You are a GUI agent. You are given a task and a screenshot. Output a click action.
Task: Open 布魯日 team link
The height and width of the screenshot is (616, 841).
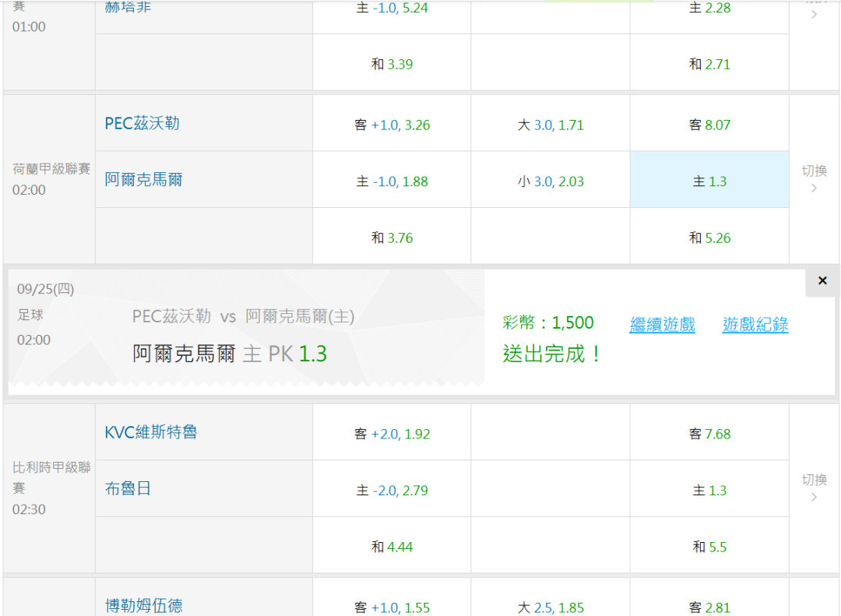click(128, 489)
